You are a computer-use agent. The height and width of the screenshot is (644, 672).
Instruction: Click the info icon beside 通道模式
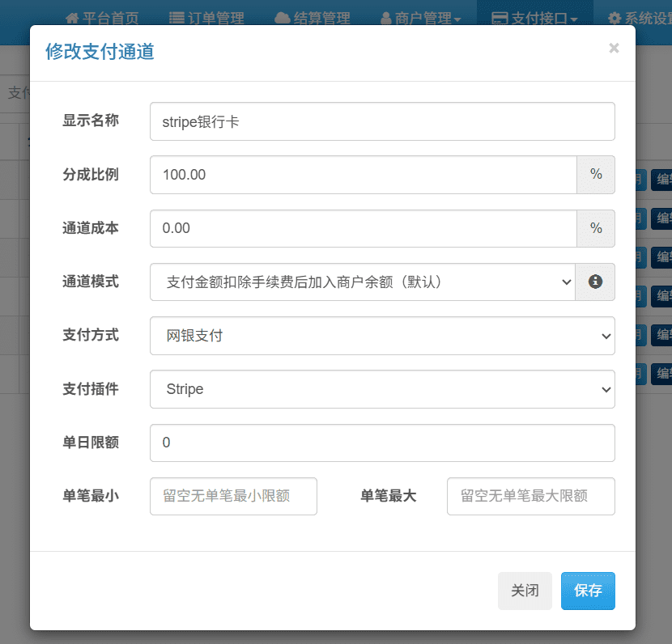point(595,282)
